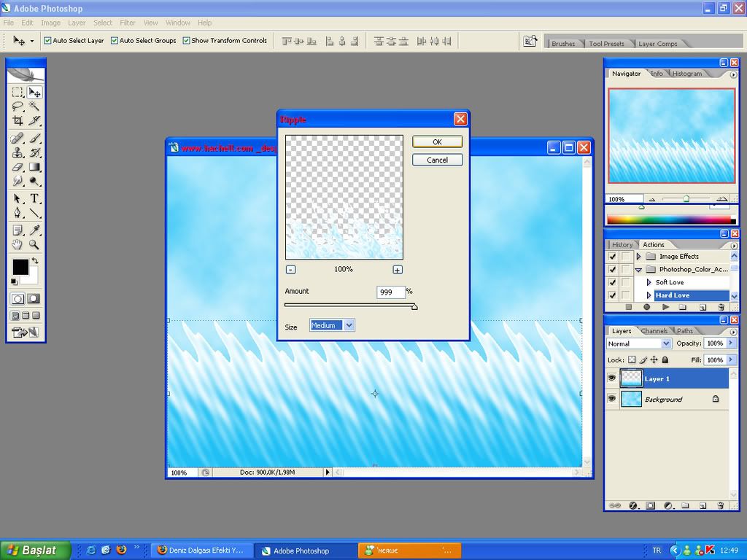Switch to the Channels tab
This screenshot has width=747, height=560.
point(654,330)
